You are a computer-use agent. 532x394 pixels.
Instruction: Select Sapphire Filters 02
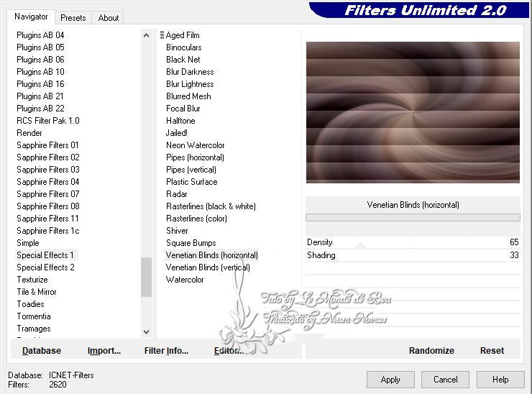(x=48, y=157)
